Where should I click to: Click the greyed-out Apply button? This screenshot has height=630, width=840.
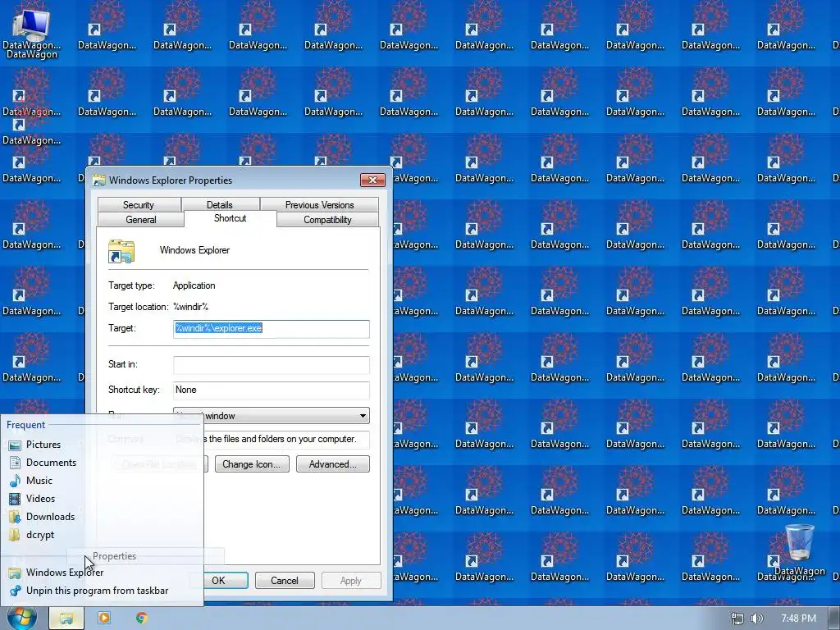point(351,581)
